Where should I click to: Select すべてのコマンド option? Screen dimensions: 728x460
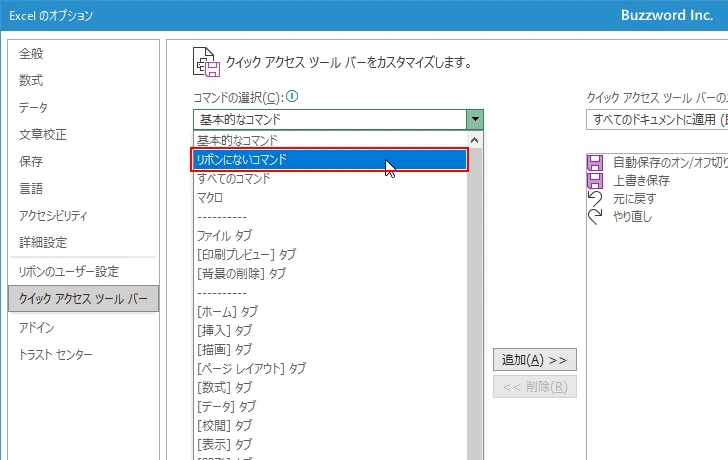pos(330,179)
